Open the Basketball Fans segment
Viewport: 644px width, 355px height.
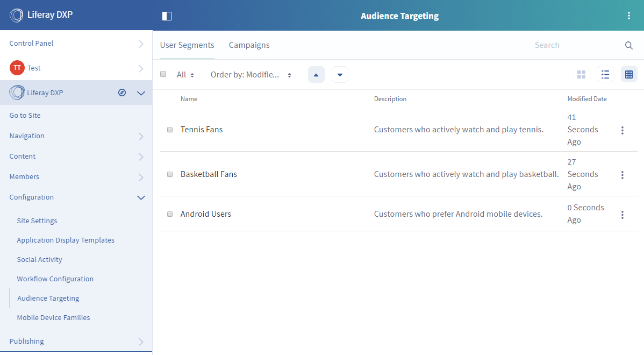[209, 174]
